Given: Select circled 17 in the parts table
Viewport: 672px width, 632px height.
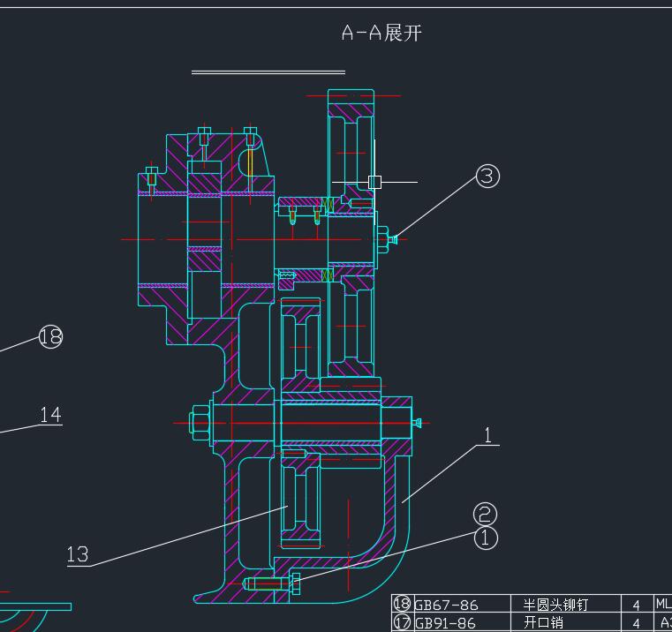Looking at the screenshot, I should [x=402, y=622].
